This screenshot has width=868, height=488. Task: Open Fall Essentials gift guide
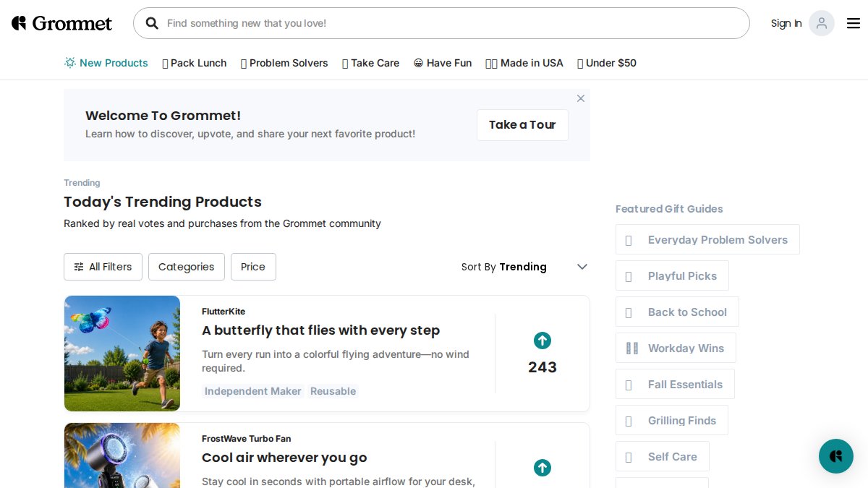(x=675, y=384)
